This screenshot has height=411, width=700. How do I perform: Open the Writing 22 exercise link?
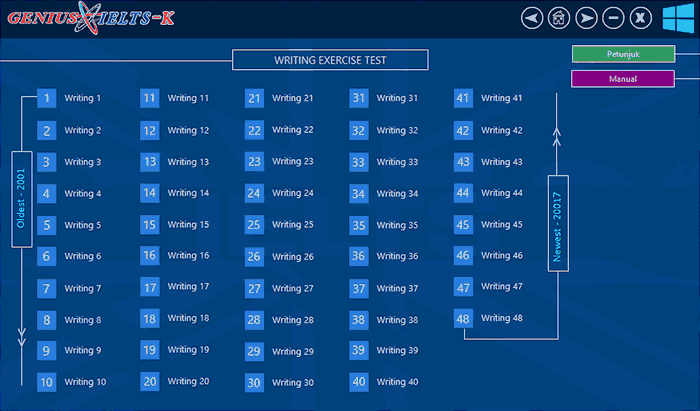click(292, 130)
